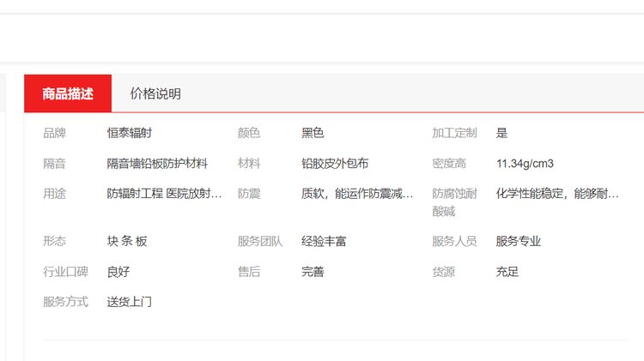Screen dimensions: 644x361
Task: Click the 服务团队 value 经验丰富
Action: pos(324,241)
